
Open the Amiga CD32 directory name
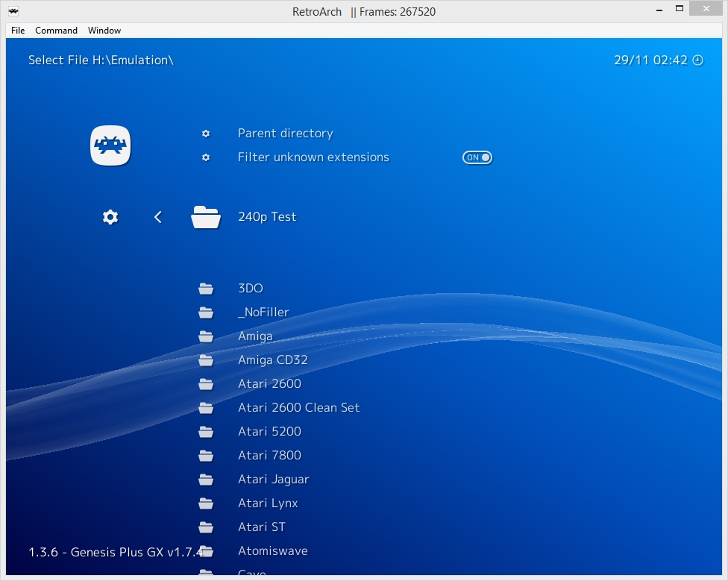[273, 359]
